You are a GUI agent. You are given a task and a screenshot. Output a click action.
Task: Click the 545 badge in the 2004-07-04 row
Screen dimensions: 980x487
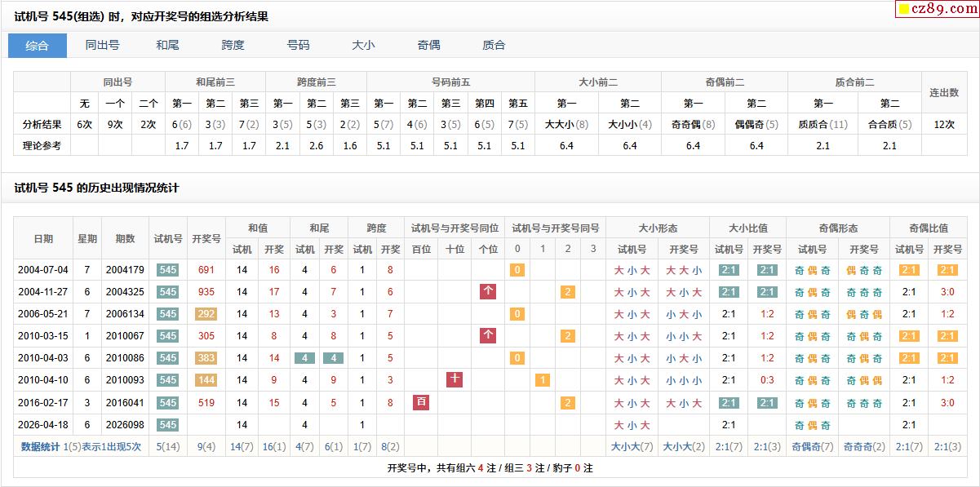(168, 270)
